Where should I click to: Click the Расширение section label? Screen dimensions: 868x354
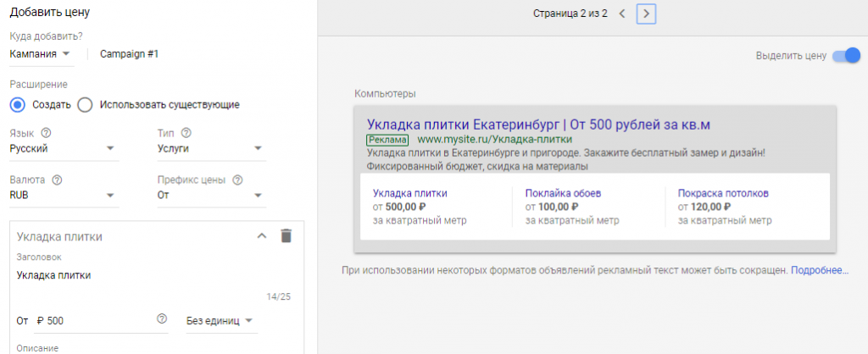(x=39, y=85)
